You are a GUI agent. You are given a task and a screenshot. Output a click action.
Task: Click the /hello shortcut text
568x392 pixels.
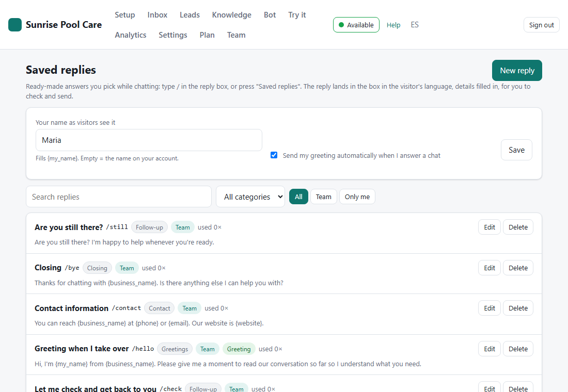(x=143, y=349)
